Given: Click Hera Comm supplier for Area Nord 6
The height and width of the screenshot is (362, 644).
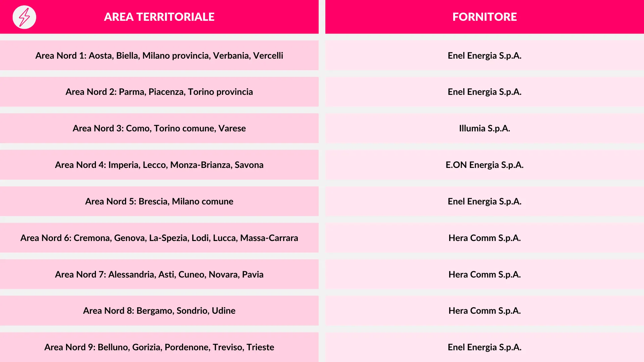Looking at the screenshot, I should pos(484,238).
